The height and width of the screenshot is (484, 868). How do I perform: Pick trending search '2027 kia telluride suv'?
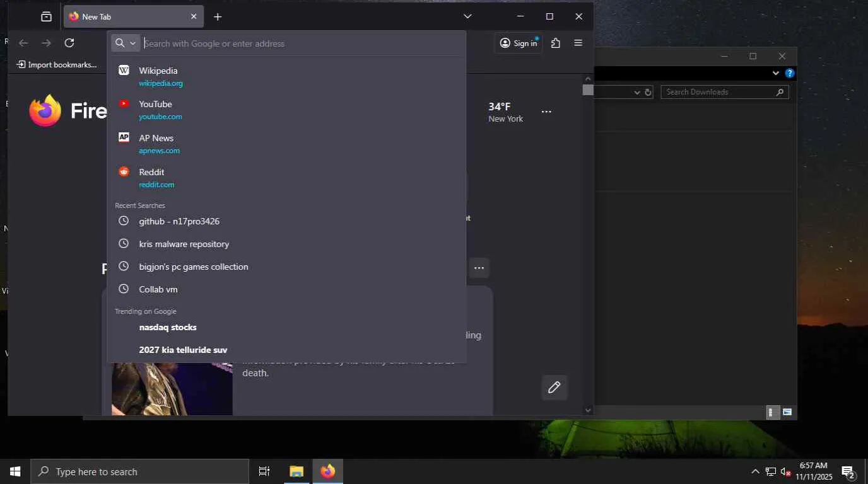286,350
